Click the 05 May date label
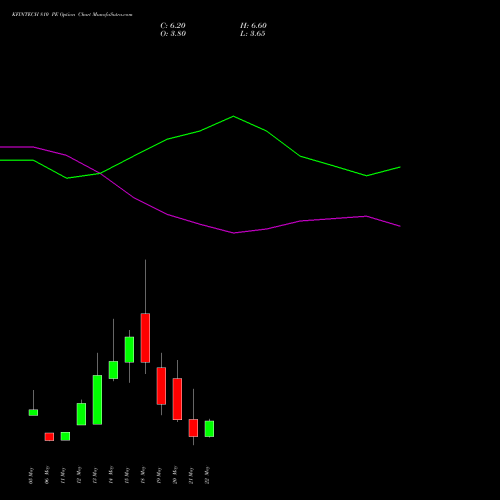This screenshot has width=500, height=500. click(31, 476)
